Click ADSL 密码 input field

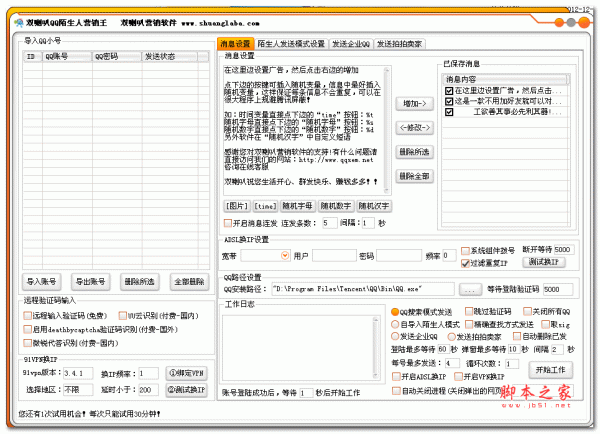(399, 256)
